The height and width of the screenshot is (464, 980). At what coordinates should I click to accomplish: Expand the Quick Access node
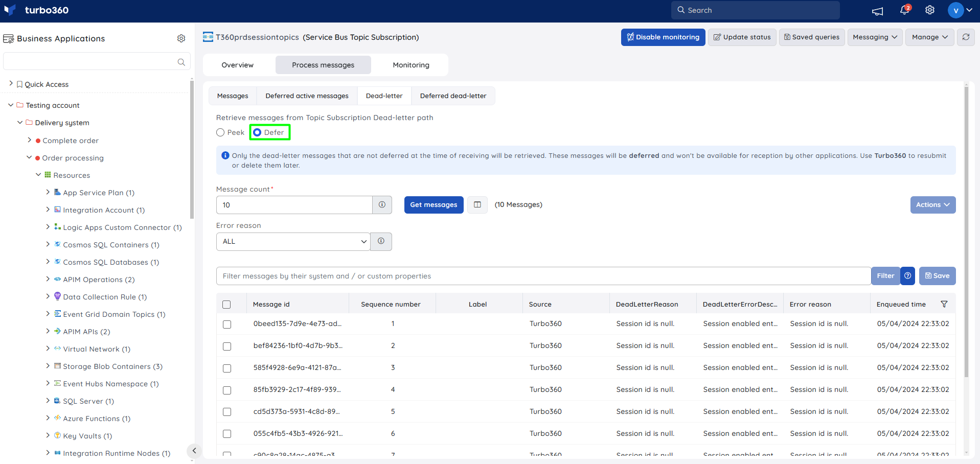(11, 83)
